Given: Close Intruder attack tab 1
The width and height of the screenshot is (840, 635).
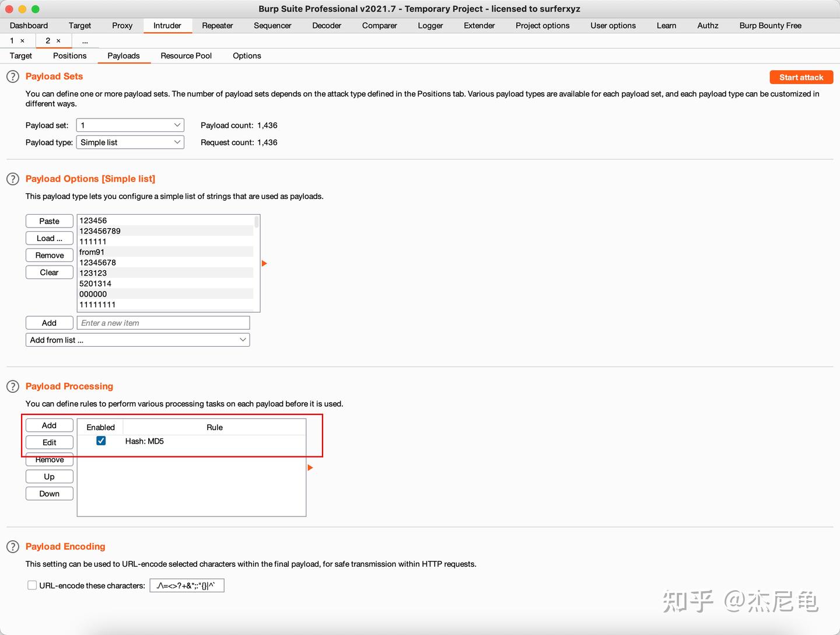Looking at the screenshot, I should (23, 41).
